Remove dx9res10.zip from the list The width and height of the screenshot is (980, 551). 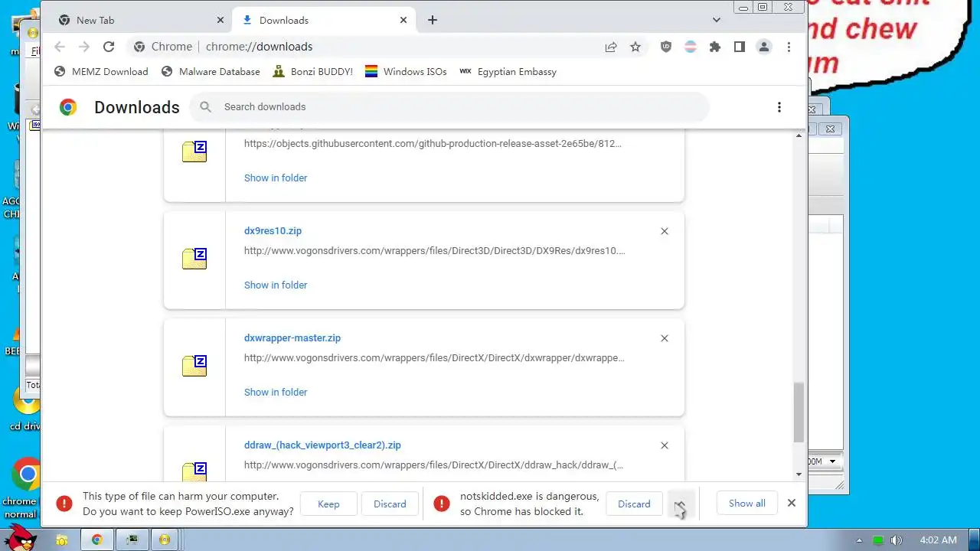(x=665, y=231)
